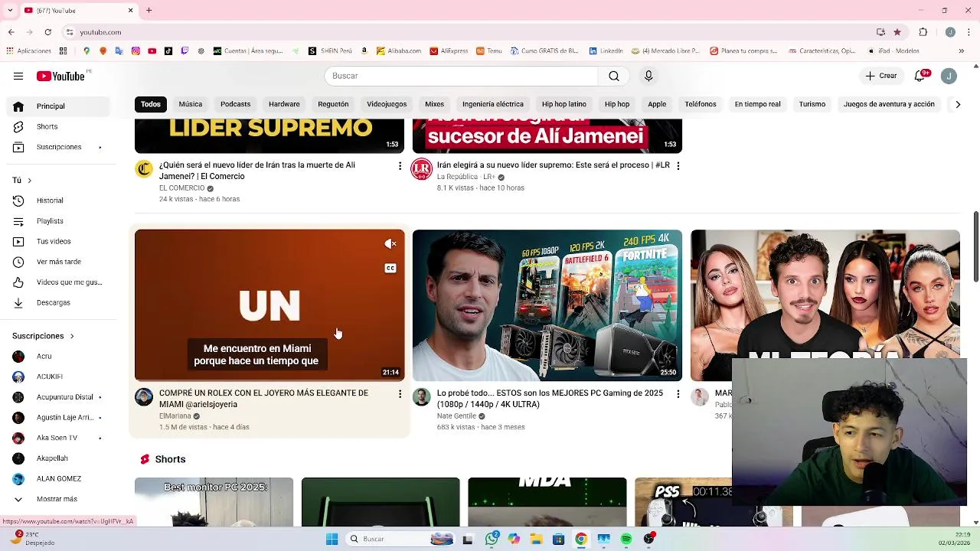Open File Explorer from the taskbar
The height and width of the screenshot is (551, 980).
pos(536,539)
